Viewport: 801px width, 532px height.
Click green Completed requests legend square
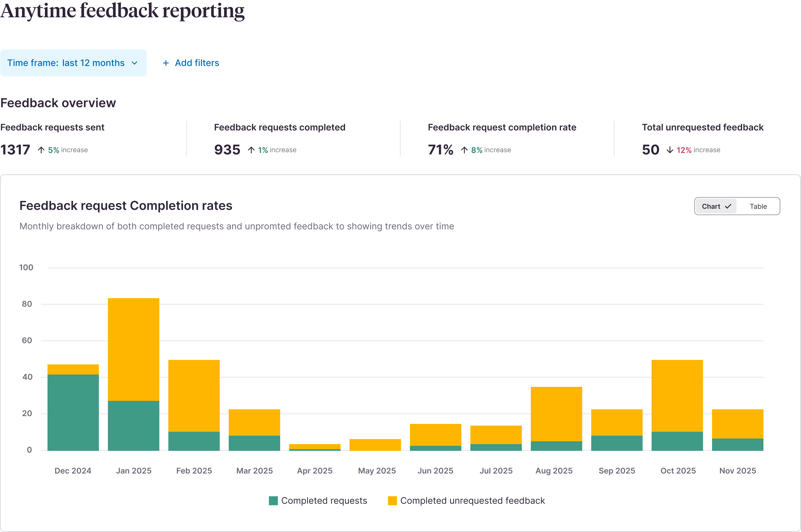pyautogui.click(x=273, y=501)
